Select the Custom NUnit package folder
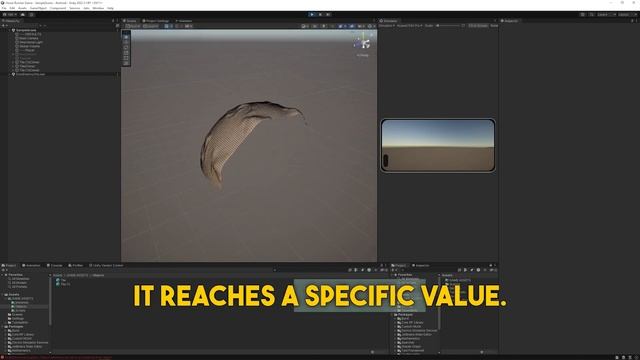Image resolution: width=640 pixels, height=360 pixels. pos(20,339)
